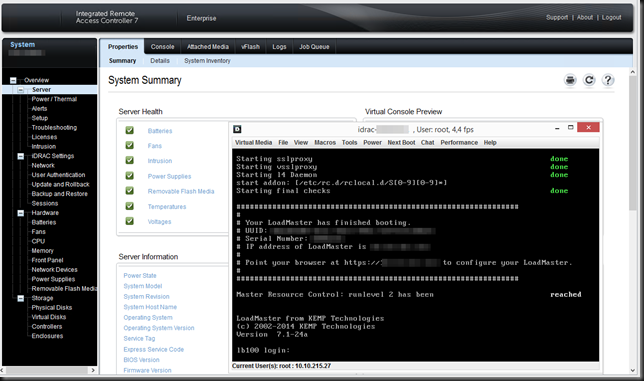Click the left tree horizontal scrollbar
Viewport: 644px width, 381px height.
coord(47,370)
